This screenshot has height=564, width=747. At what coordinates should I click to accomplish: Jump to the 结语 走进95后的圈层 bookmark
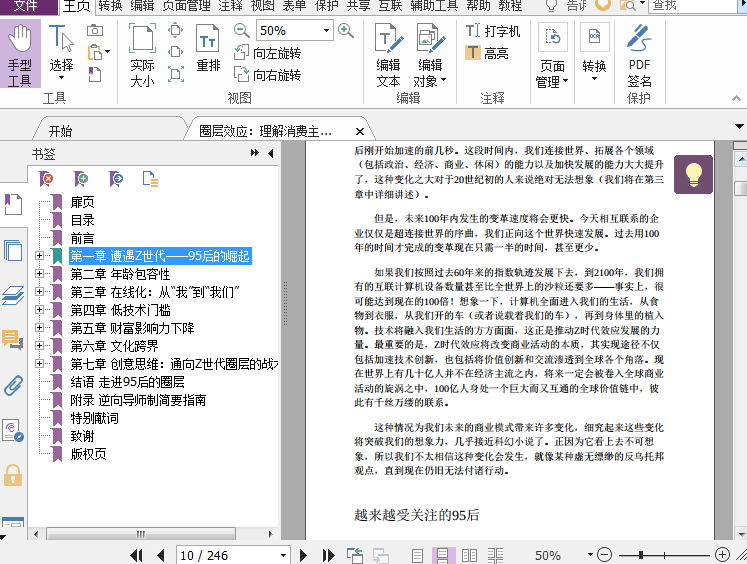127,382
